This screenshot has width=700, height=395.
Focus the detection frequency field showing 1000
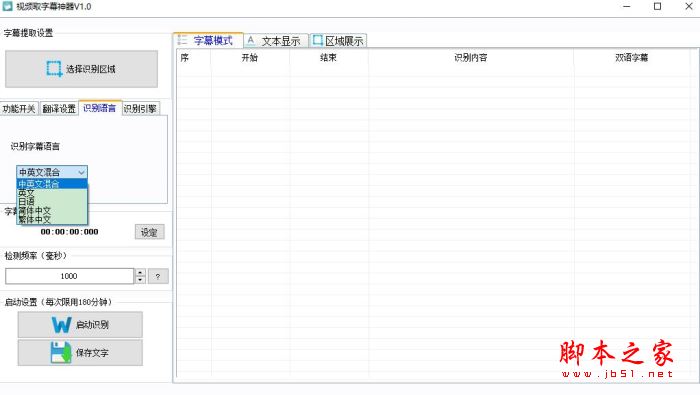point(69,276)
